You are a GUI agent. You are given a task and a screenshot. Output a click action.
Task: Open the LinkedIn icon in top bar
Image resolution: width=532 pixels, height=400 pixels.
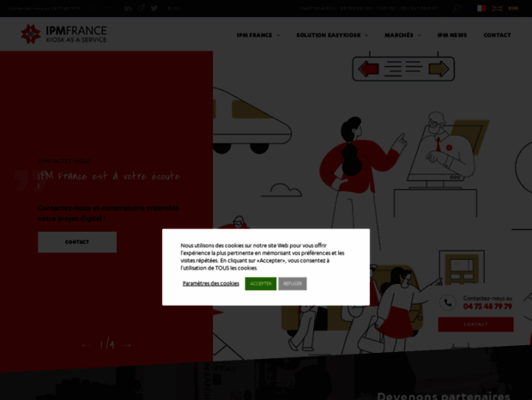[128, 8]
